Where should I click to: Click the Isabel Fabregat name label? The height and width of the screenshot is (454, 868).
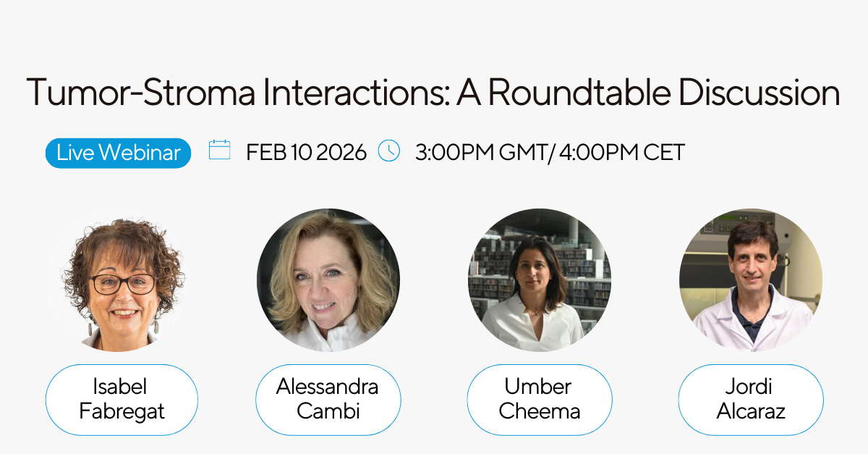click(x=122, y=400)
